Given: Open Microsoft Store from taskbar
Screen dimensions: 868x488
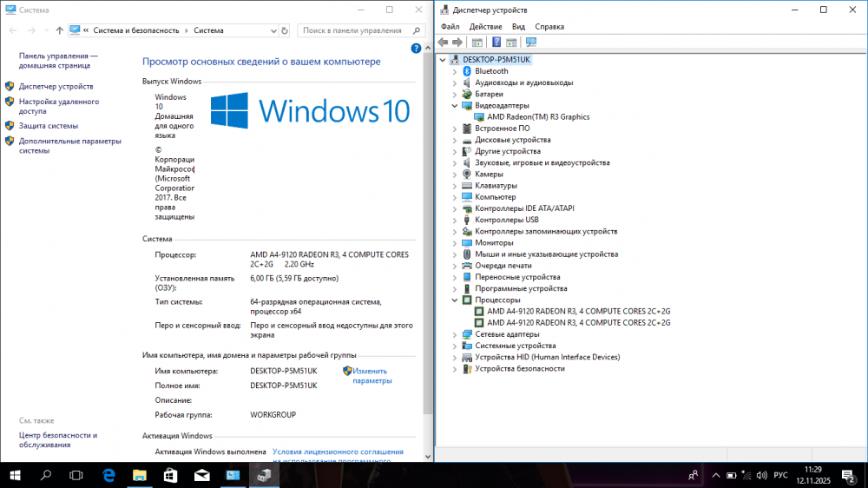Looking at the screenshot, I should [x=170, y=475].
